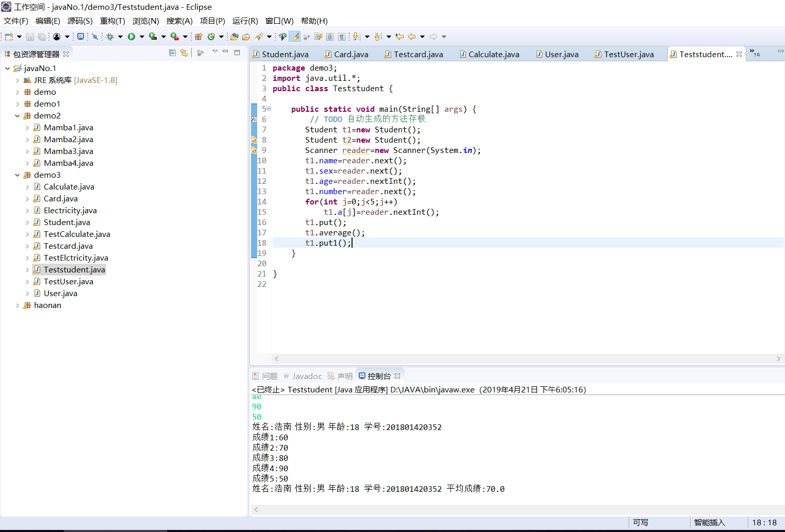Click the Debug bug icon in toolbar

click(110, 37)
